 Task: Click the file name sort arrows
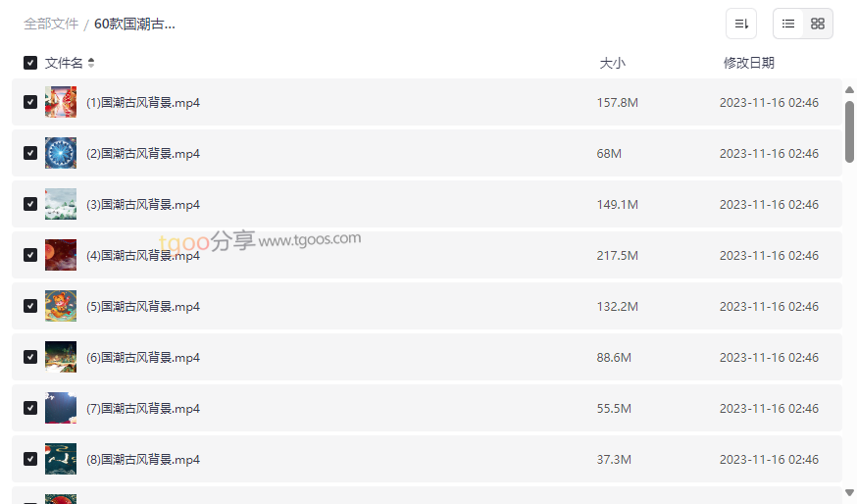(x=91, y=63)
